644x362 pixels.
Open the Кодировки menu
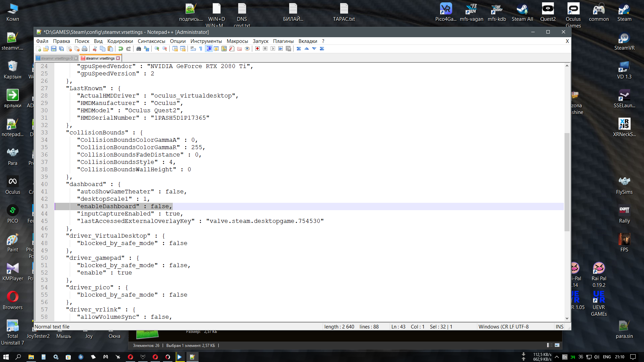(120, 41)
